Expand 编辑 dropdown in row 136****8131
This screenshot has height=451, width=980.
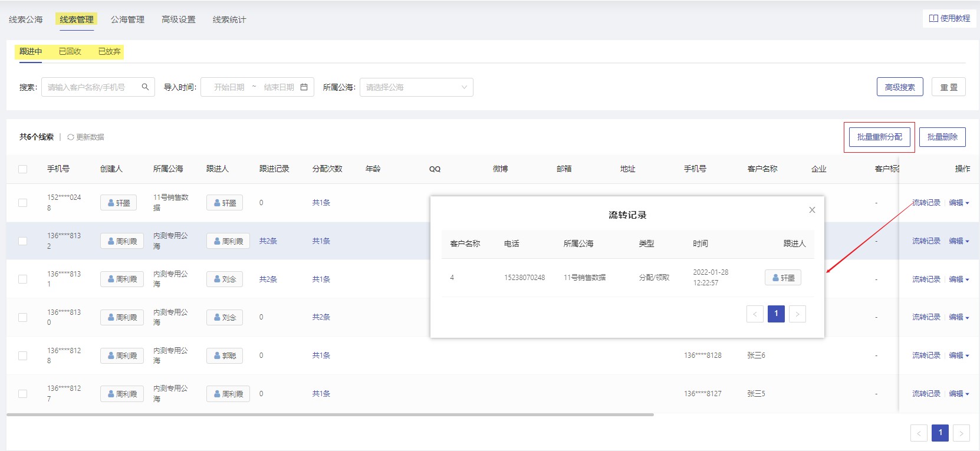(x=959, y=279)
